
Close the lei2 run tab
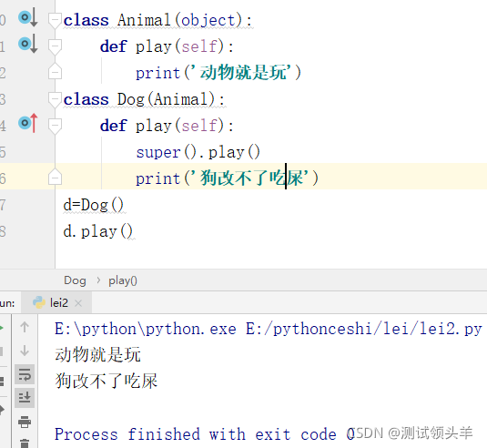pyautogui.click(x=78, y=303)
